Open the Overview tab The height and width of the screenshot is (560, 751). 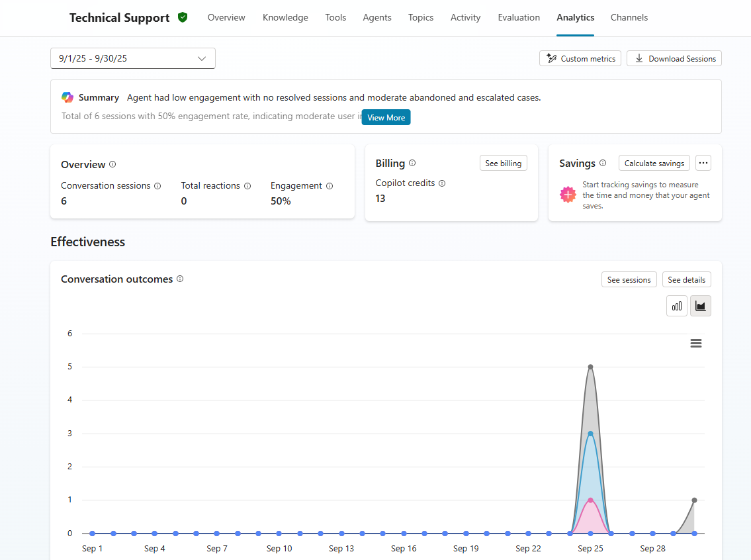click(226, 18)
